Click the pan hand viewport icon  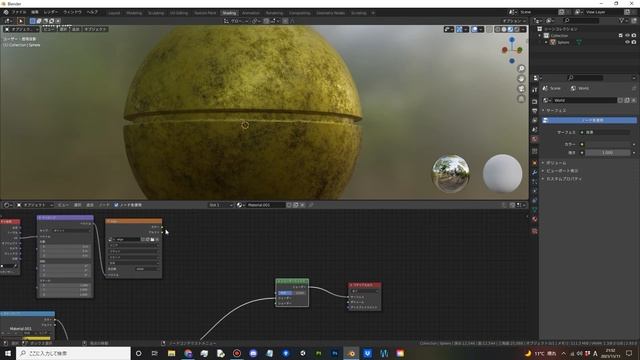(521, 78)
